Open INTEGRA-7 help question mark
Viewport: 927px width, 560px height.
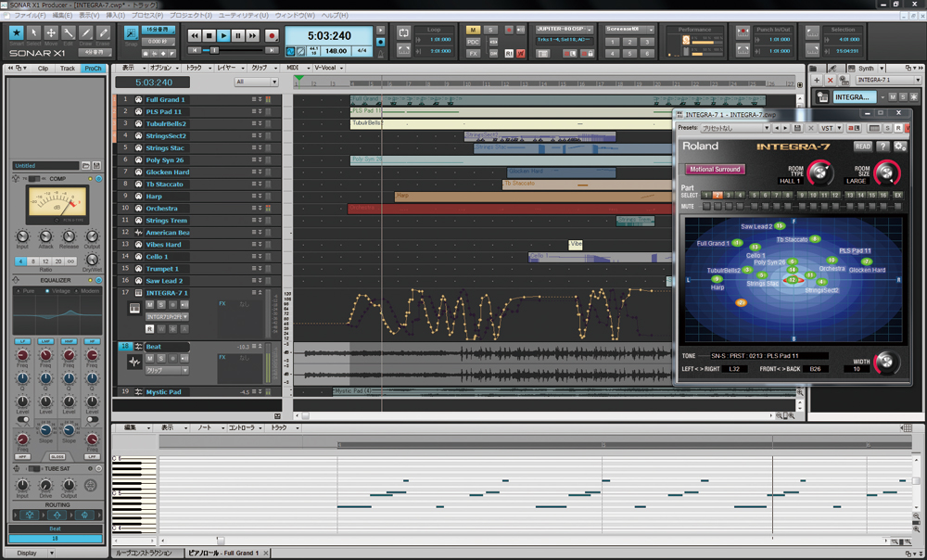pos(883,146)
